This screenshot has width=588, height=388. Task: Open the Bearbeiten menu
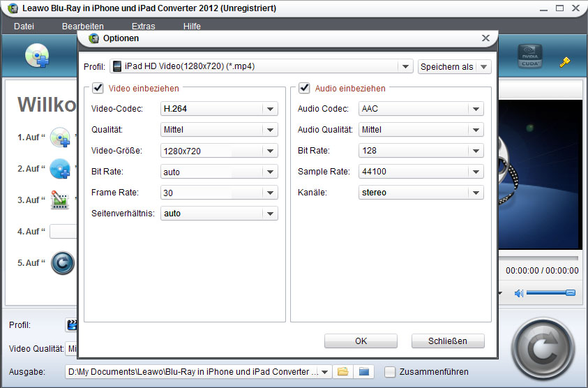point(83,27)
